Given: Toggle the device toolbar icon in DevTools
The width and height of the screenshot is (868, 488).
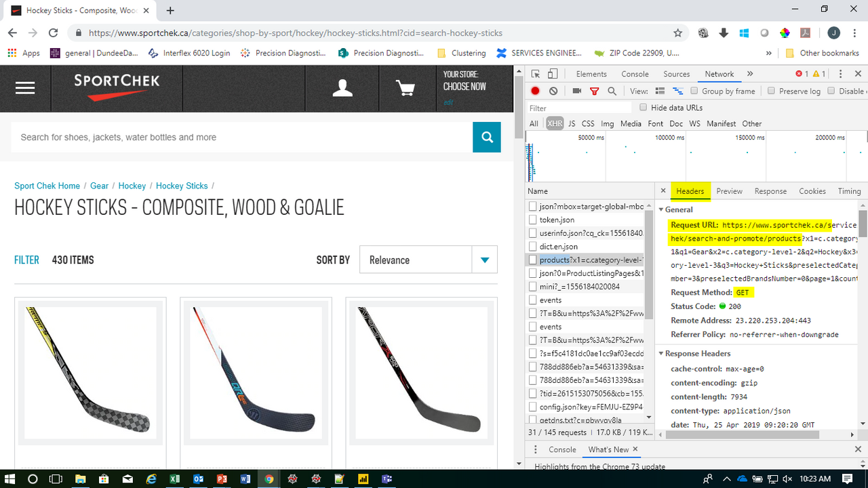Looking at the screenshot, I should 553,74.
